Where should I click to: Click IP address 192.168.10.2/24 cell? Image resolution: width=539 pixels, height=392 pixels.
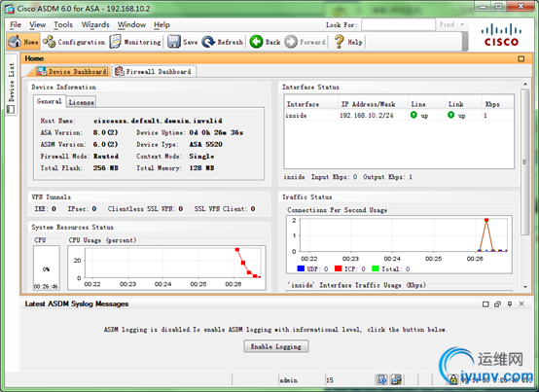[367, 116]
